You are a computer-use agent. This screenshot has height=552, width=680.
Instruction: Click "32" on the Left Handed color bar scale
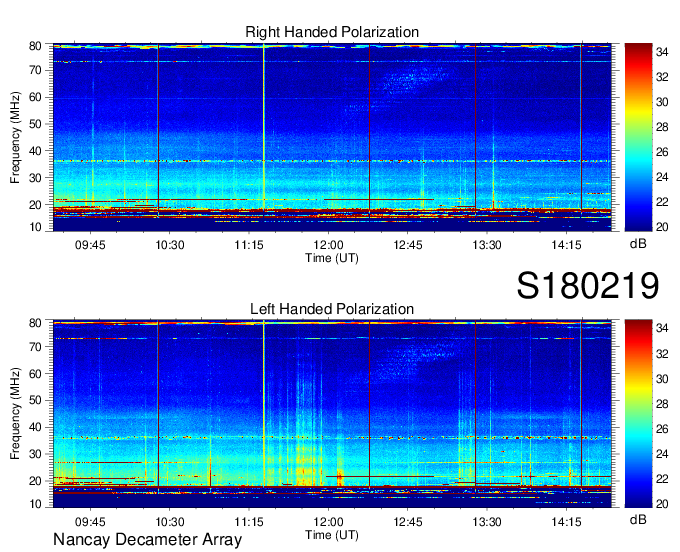(x=662, y=354)
